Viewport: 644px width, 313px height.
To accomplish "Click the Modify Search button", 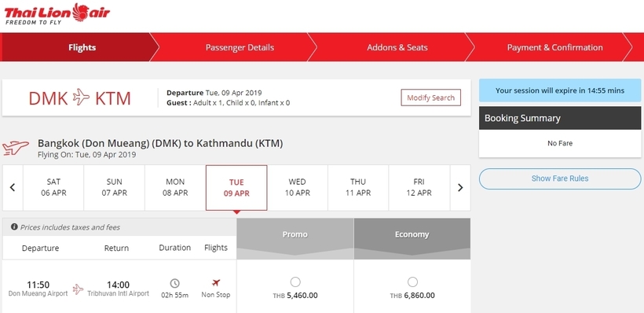I will [431, 98].
